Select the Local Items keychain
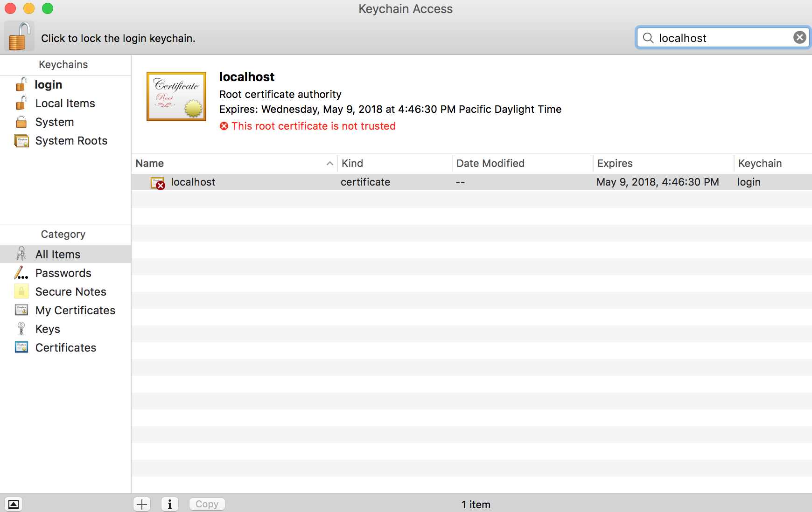 click(64, 103)
